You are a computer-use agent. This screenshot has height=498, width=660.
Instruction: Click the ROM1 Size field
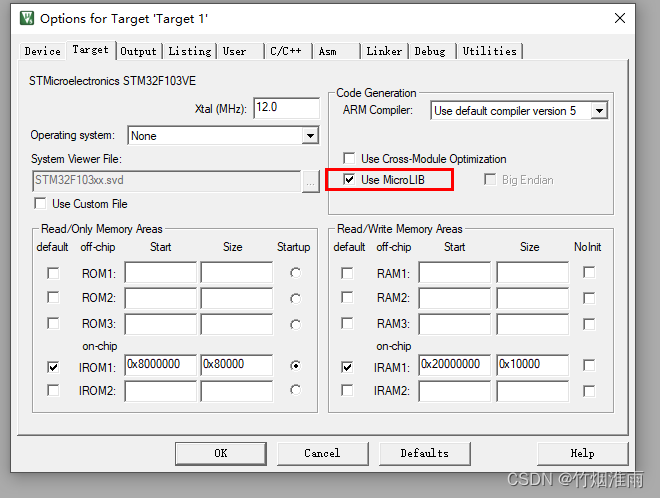click(237, 272)
